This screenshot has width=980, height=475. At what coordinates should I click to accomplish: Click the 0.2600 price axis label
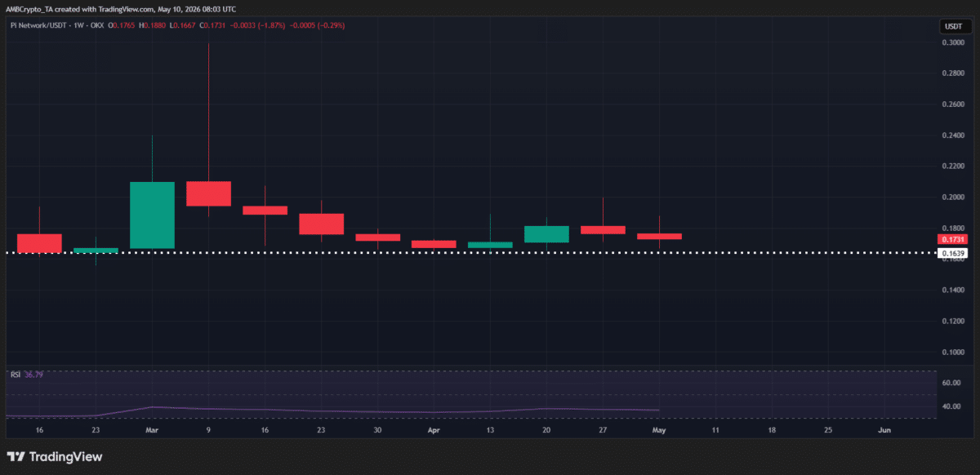point(953,104)
